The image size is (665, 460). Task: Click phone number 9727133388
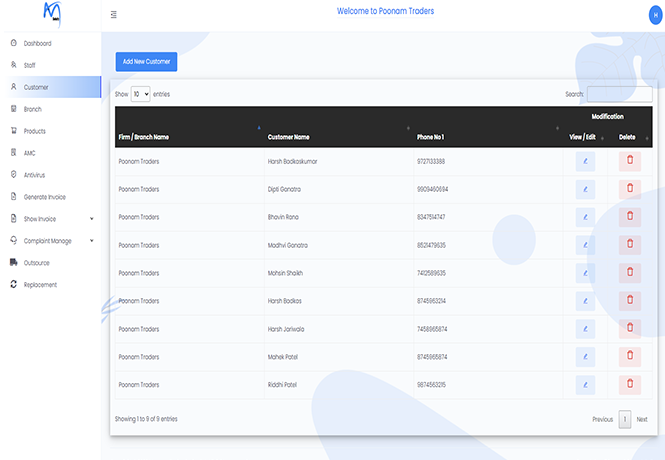coord(431,162)
